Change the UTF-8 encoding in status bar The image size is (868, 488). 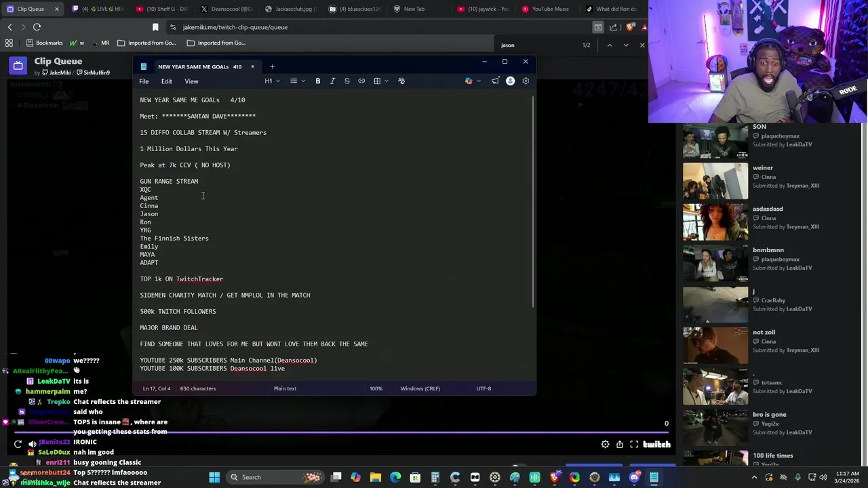click(484, 388)
